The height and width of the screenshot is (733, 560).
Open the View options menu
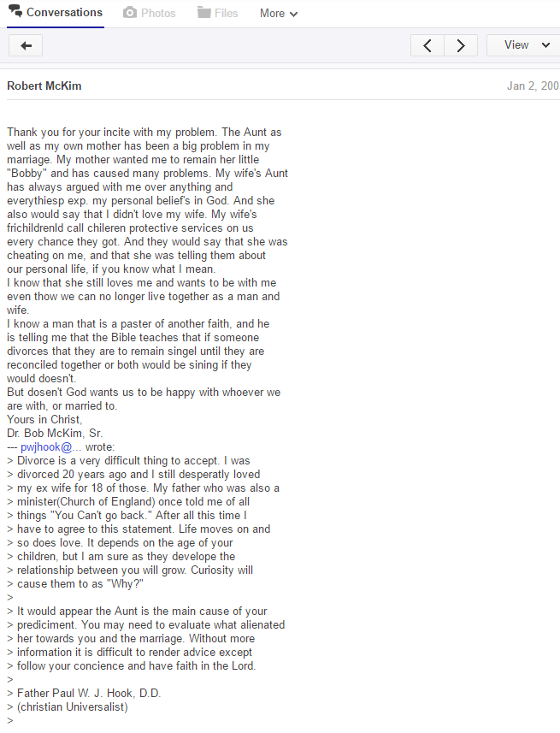(523, 45)
